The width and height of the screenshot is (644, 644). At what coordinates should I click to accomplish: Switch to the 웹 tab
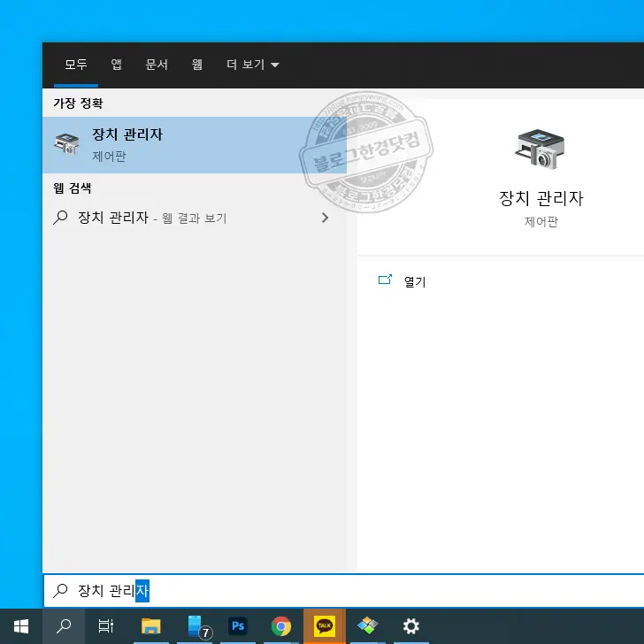click(196, 65)
